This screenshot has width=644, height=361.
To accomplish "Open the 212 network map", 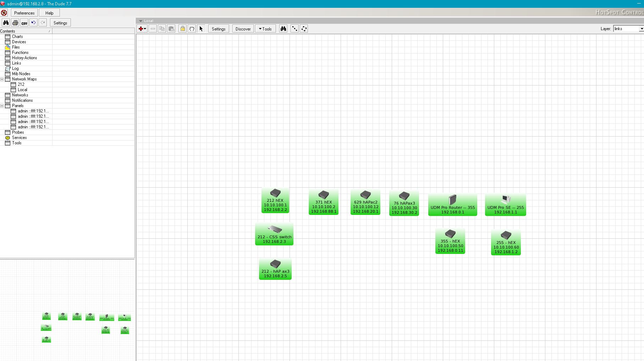I will [x=21, y=84].
